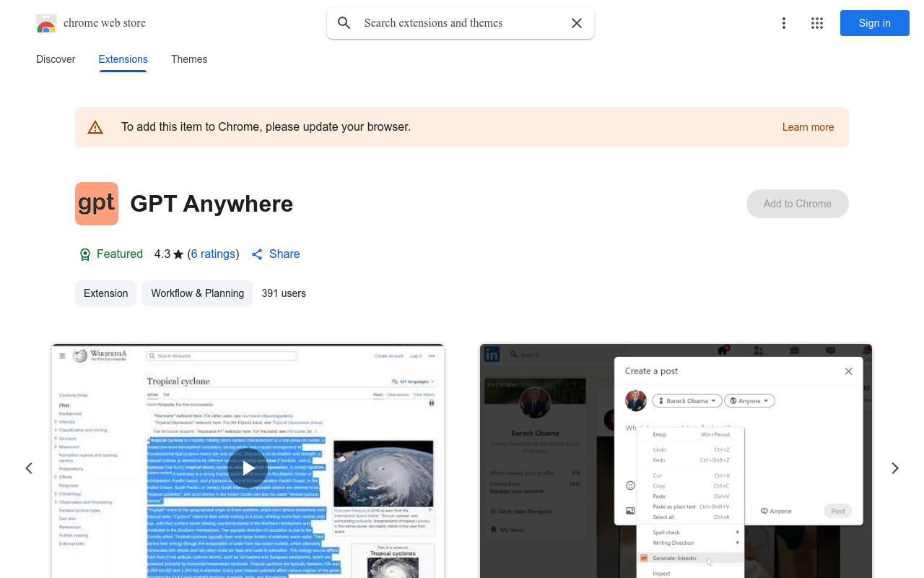This screenshot has width=924, height=578.
Task: Select the Extension category chip
Action: point(105,293)
